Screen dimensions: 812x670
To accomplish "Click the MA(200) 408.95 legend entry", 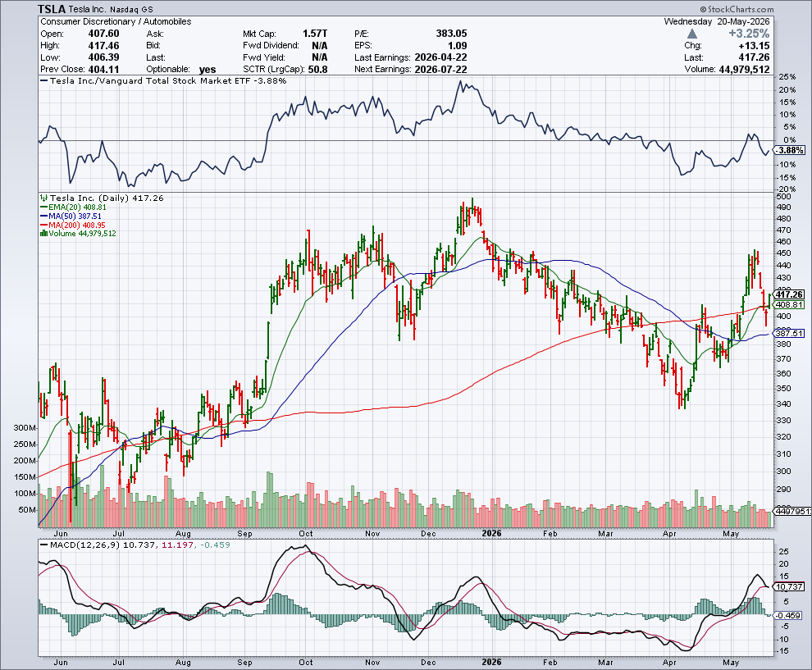I will click(x=74, y=225).
